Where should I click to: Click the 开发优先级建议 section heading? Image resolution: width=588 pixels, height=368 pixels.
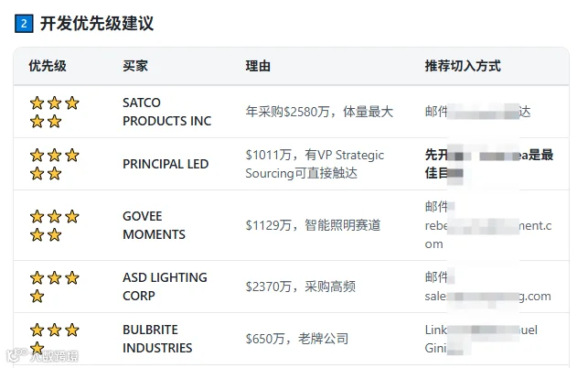(97, 24)
